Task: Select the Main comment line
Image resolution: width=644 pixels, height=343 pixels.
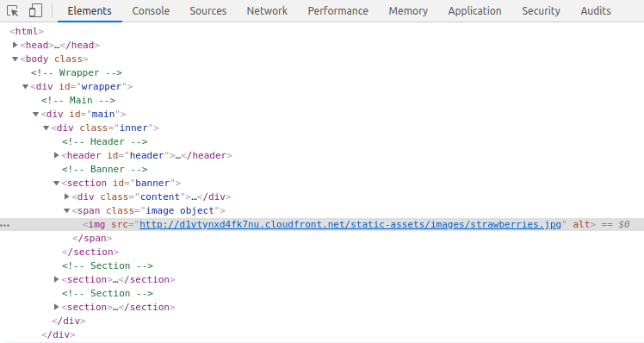Action: (x=78, y=100)
